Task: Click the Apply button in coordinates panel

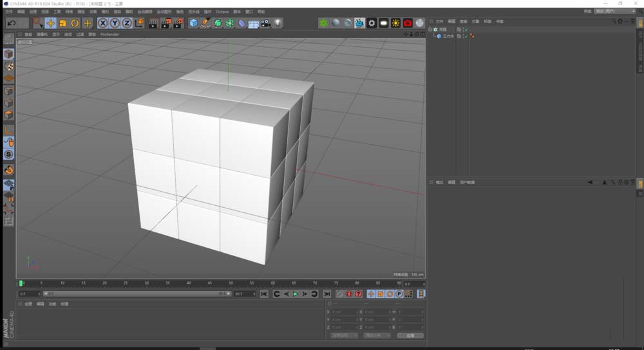Action: click(410, 335)
